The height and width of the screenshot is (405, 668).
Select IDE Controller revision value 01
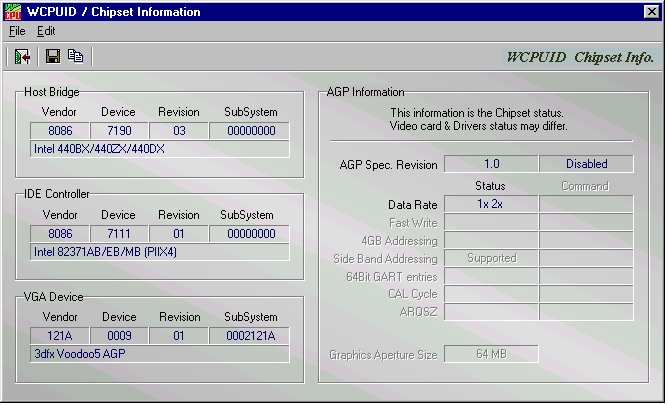pos(179,234)
